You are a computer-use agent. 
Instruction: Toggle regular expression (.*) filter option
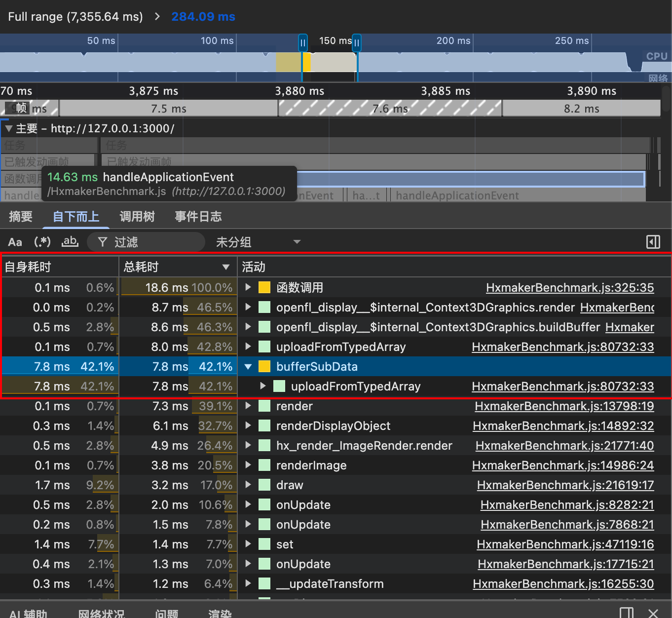click(42, 242)
